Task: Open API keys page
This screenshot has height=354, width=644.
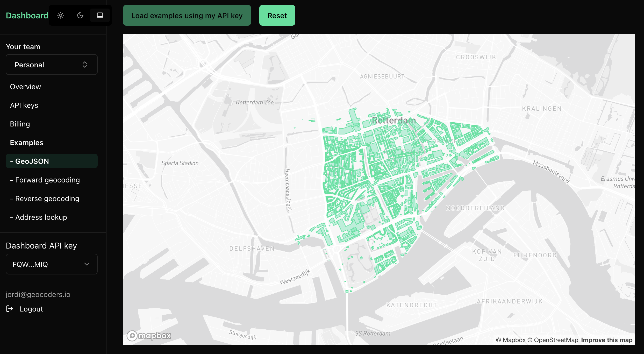Action: tap(24, 105)
